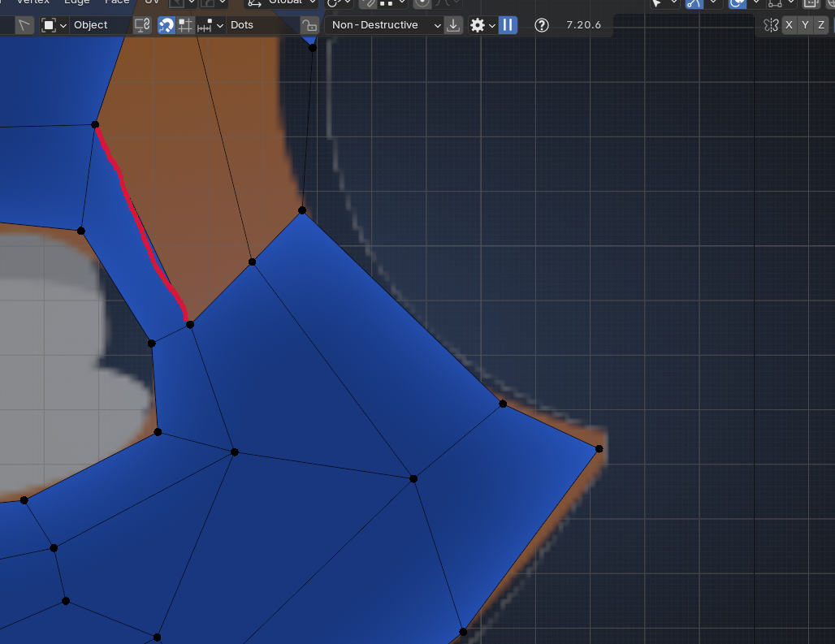Toggle the blue pause button

pyautogui.click(x=508, y=25)
